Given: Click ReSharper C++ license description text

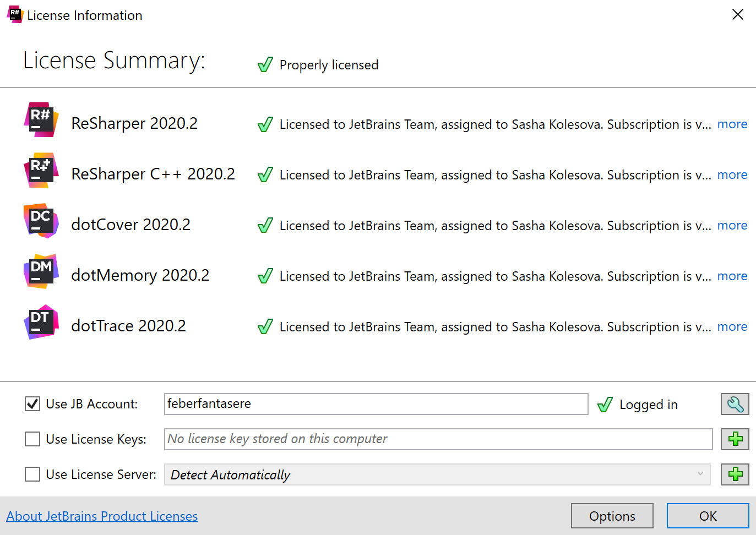Looking at the screenshot, I should [x=496, y=175].
